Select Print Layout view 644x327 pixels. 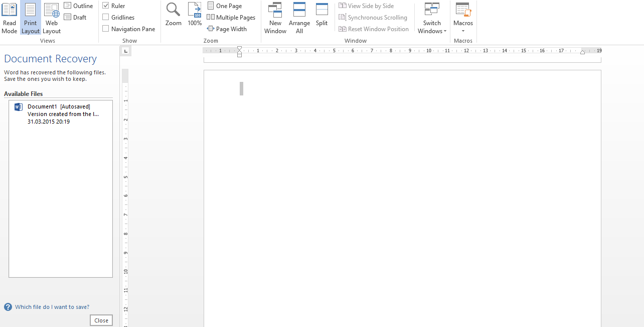coord(31,18)
